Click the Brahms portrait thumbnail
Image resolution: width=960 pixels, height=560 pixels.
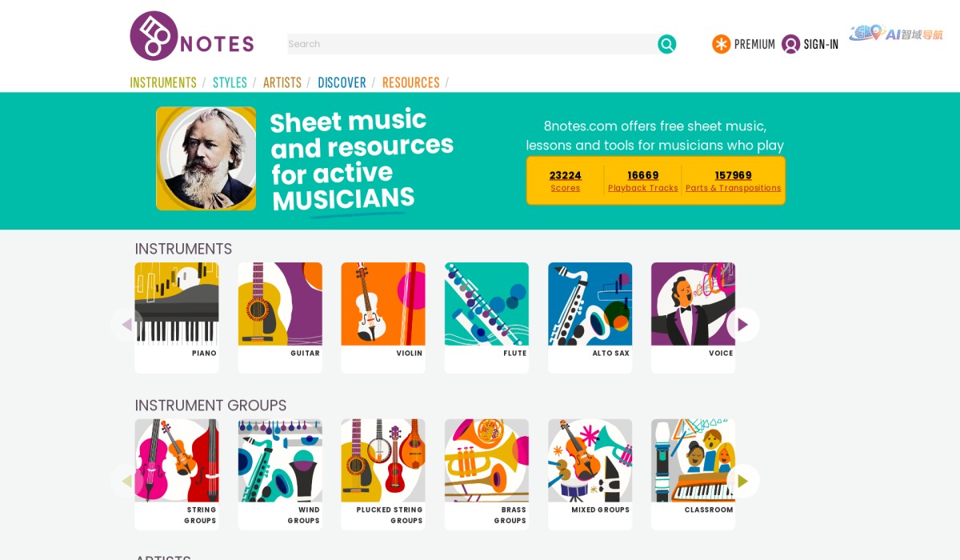coord(206,158)
